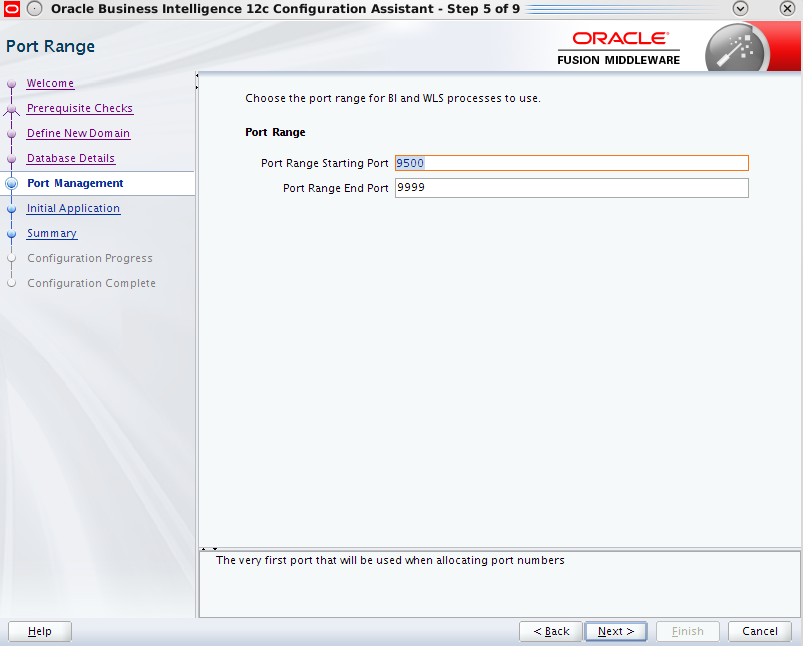
Task: Cancel the configuration assistant
Action: click(x=760, y=631)
